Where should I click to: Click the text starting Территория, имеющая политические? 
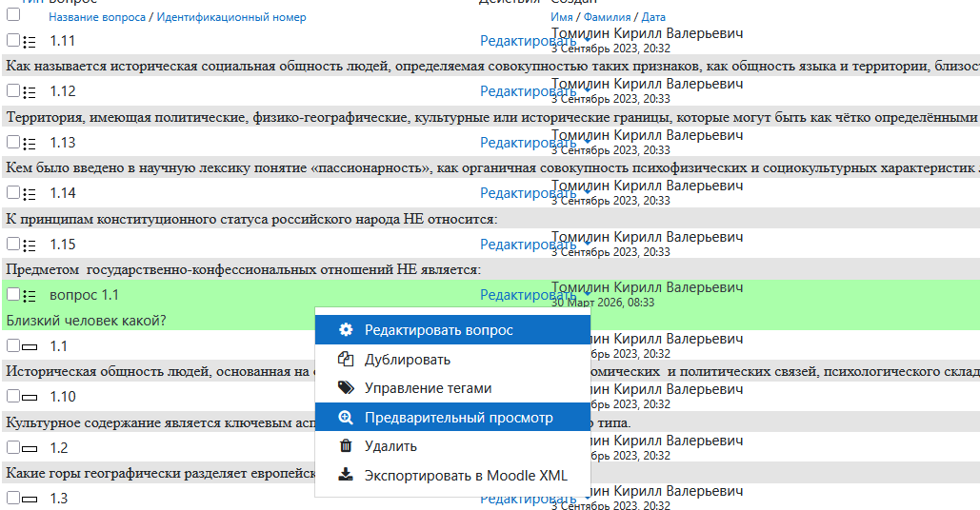point(493,117)
